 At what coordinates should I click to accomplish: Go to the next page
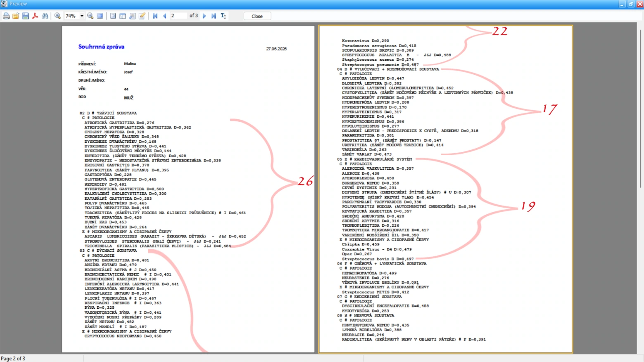(x=204, y=16)
